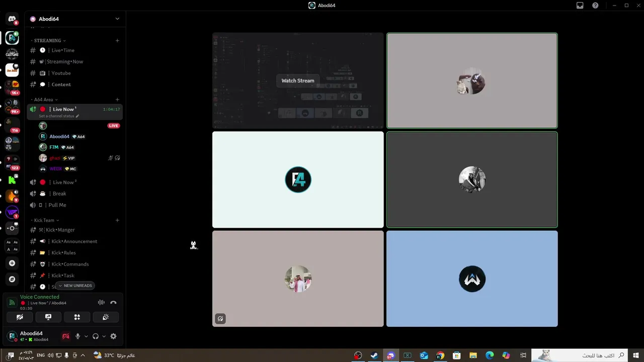The width and height of the screenshot is (644, 362).
Task: Open voice connection signal details icon
Action: [12, 302]
